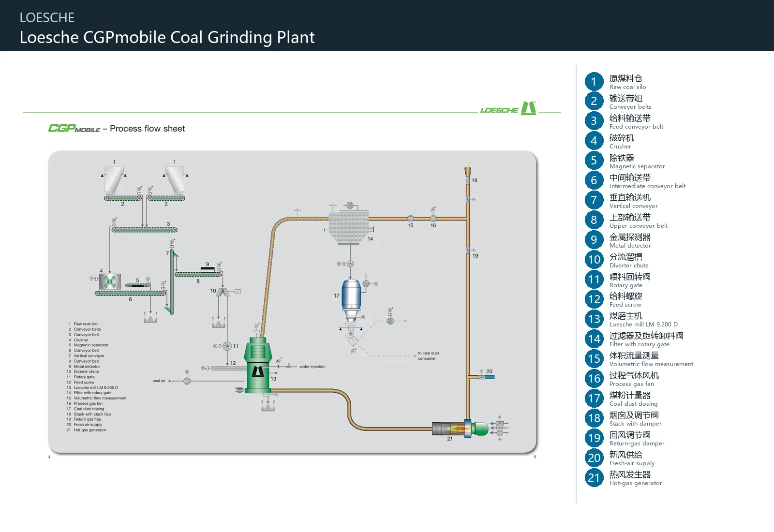Screen dimensions: 774x532
Task: Click the 'water injection' label in diagram
Action: tap(313, 367)
